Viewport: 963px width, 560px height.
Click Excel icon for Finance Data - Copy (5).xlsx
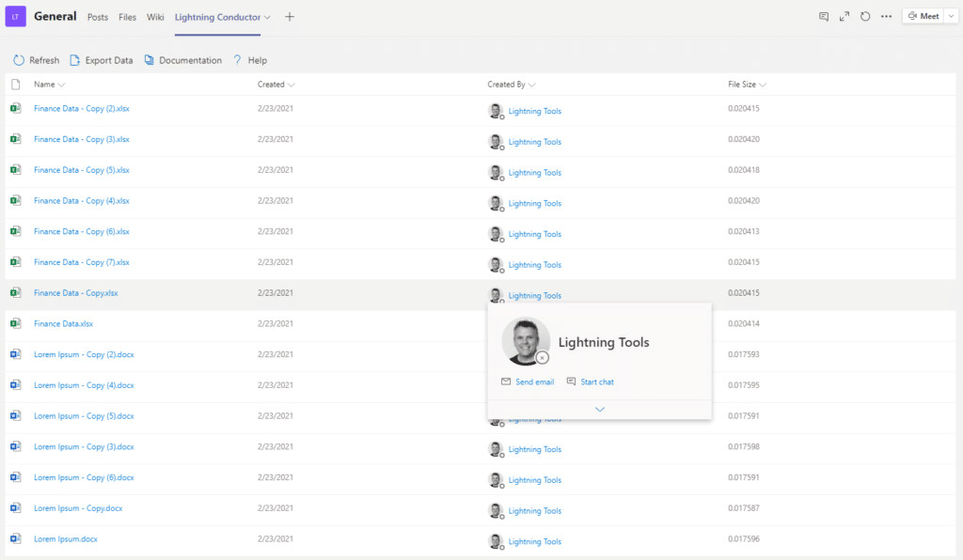[15, 169]
